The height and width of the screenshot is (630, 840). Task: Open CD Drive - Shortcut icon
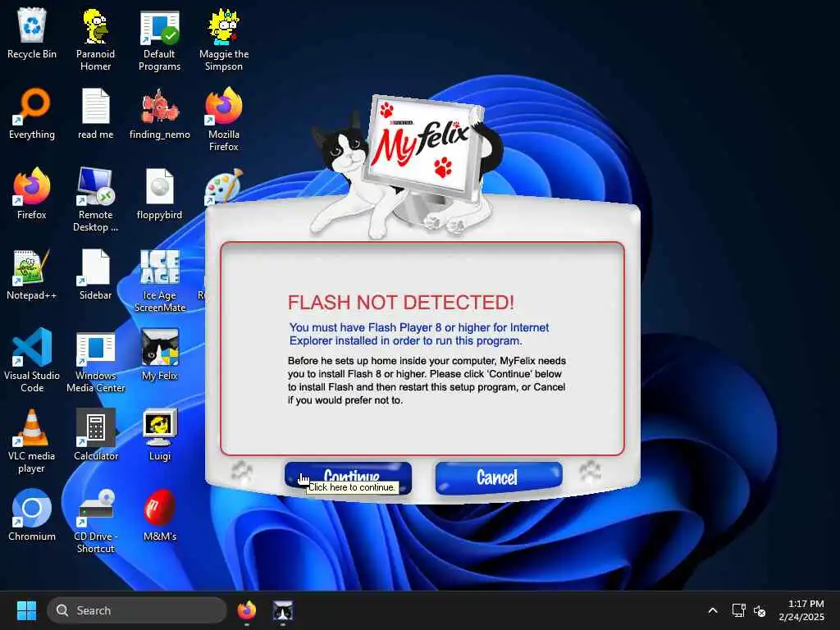[95, 522]
